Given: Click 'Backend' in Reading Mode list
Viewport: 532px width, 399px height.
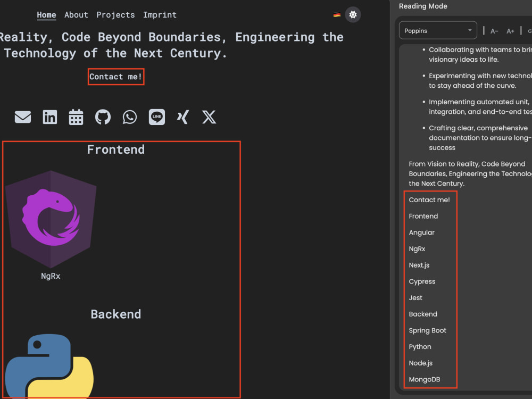Looking at the screenshot, I should [423, 314].
